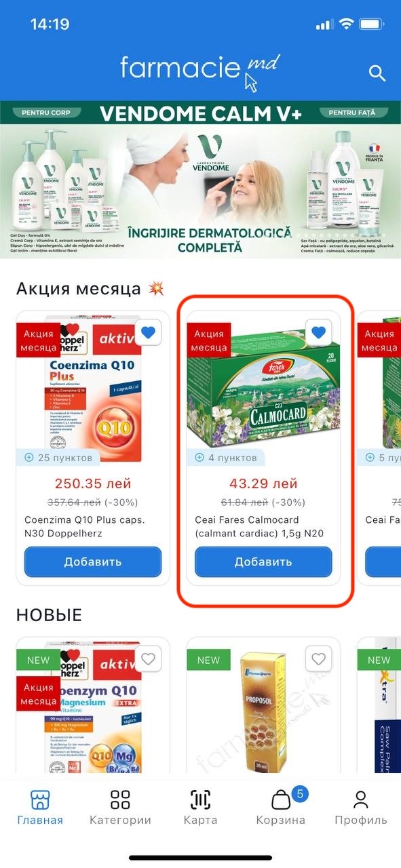This screenshot has width=401, height=868.
Task: Tap the 4 пунктов bonus badge
Action: click(x=226, y=458)
